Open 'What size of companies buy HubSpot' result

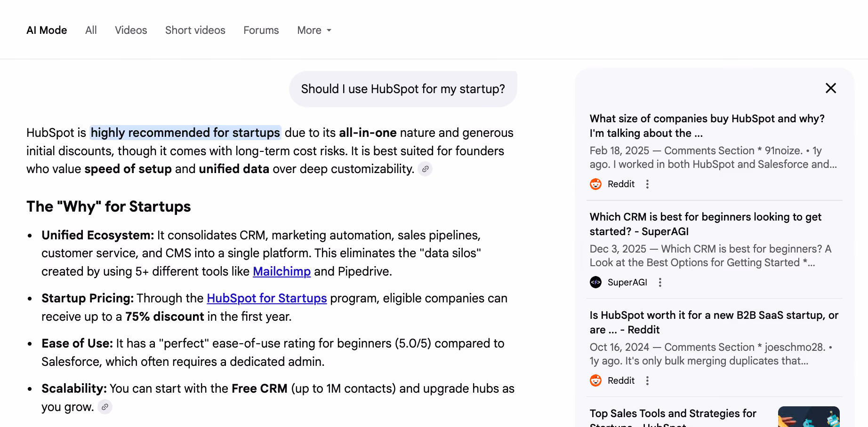pyautogui.click(x=707, y=126)
